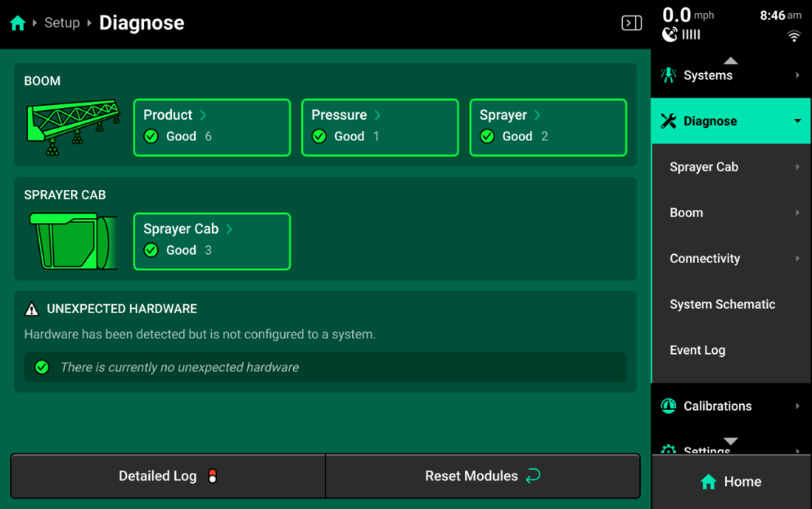Select the Settings gear icon
This screenshot has width=812, height=509.
pos(668,449)
